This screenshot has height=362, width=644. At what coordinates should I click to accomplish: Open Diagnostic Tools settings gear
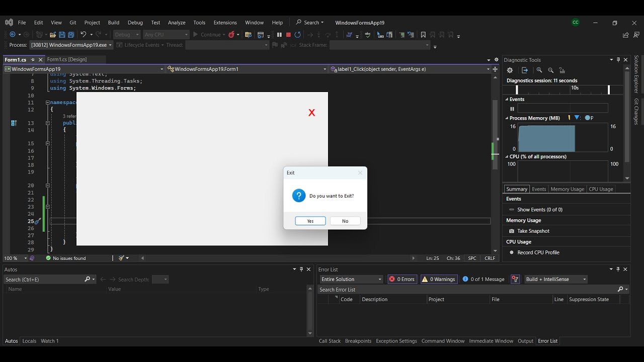tap(510, 70)
